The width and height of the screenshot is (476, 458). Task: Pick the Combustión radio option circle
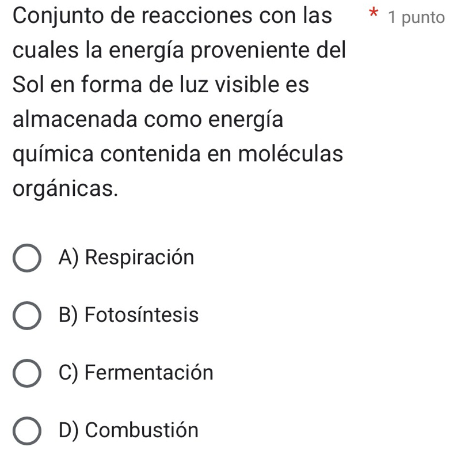pyautogui.click(x=26, y=432)
